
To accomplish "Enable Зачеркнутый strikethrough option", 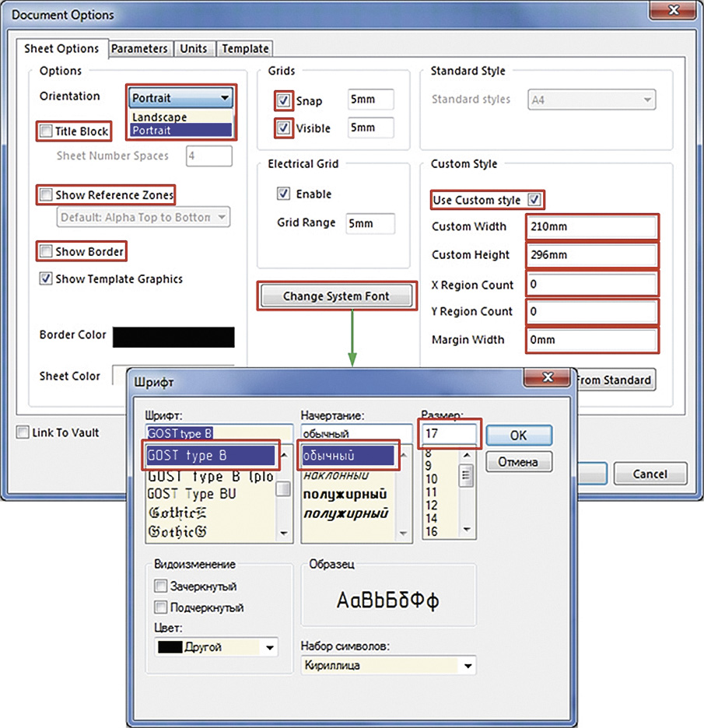I will (x=160, y=586).
